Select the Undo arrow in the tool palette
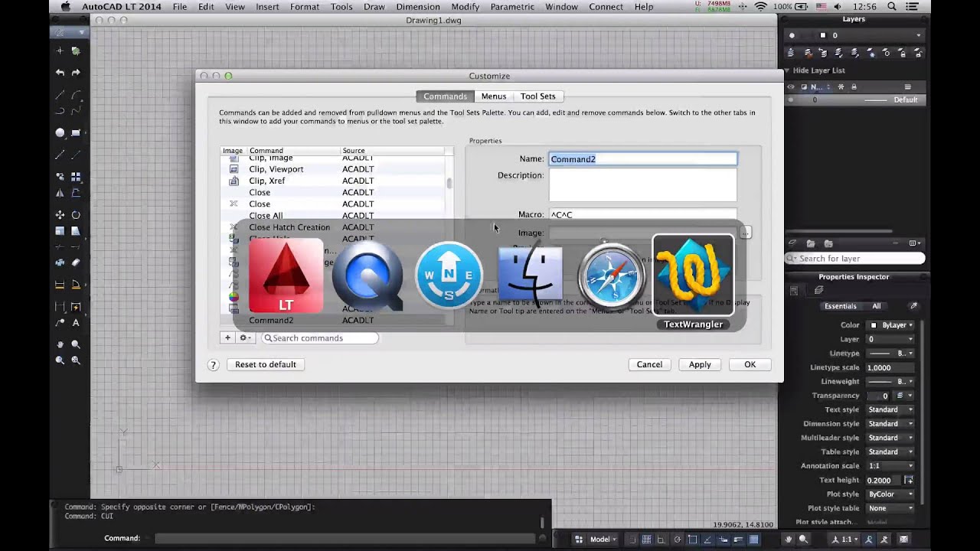The width and height of the screenshot is (980, 551). tap(60, 72)
